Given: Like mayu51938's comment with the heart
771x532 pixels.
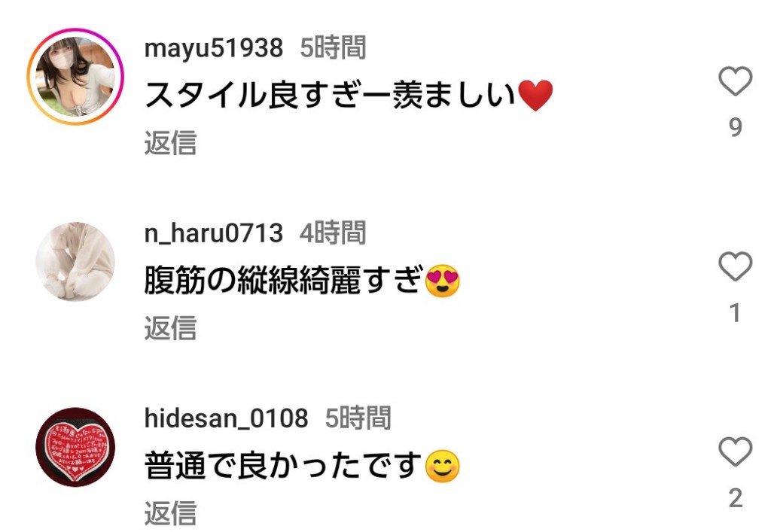Looking at the screenshot, I should (x=735, y=81).
